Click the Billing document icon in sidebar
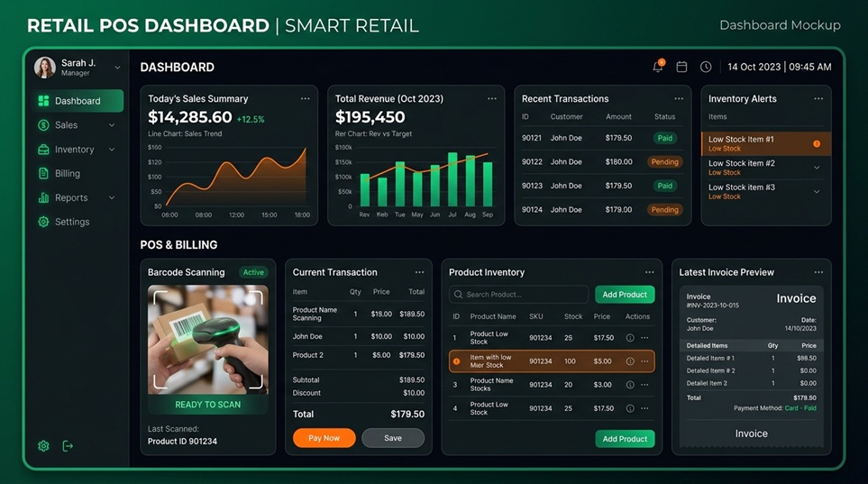 (43, 173)
